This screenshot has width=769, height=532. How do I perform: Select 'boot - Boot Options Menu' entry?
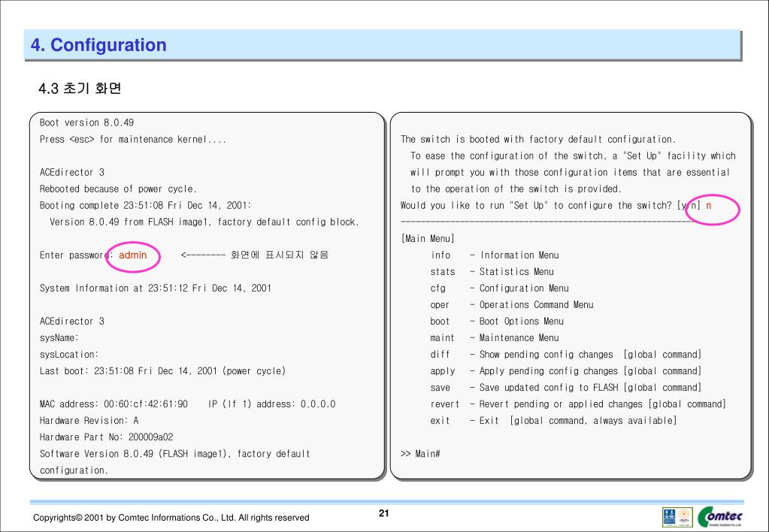click(498, 322)
